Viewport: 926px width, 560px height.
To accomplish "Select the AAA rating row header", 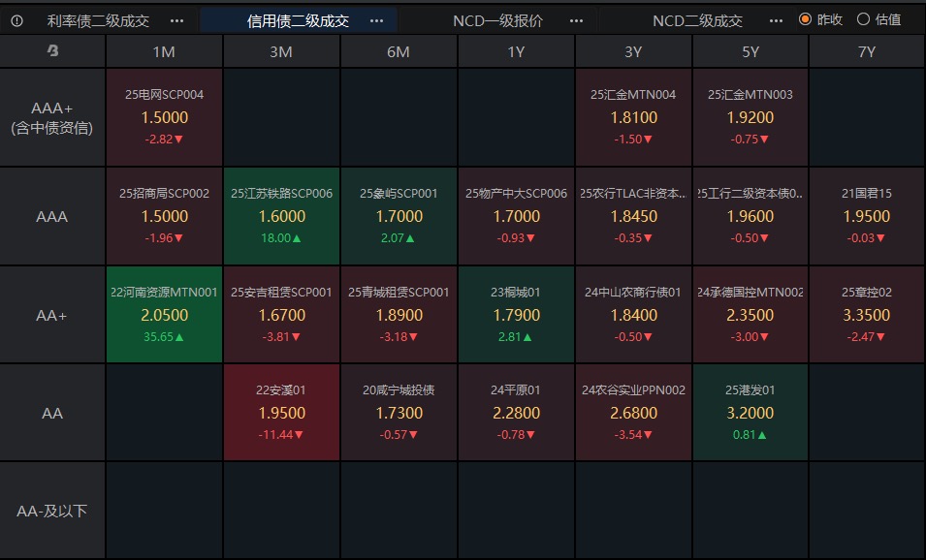I will 52,217.
